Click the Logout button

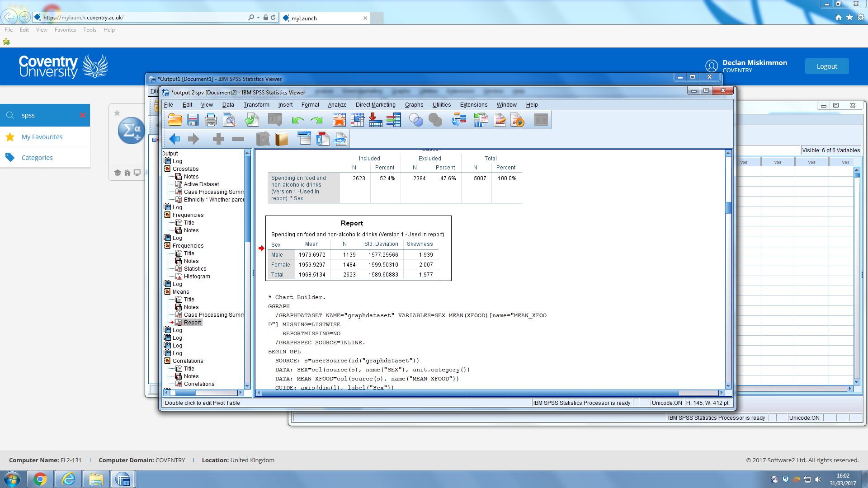pyautogui.click(x=827, y=66)
